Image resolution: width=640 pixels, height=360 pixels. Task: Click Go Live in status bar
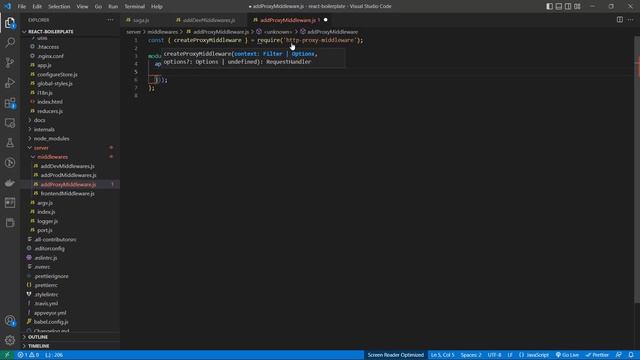coord(567,355)
